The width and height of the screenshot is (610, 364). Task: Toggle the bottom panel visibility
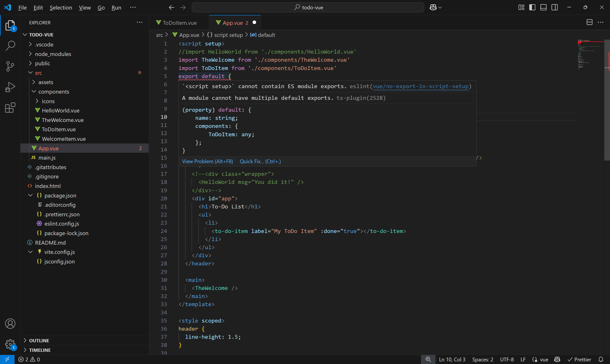click(x=543, y=7)
